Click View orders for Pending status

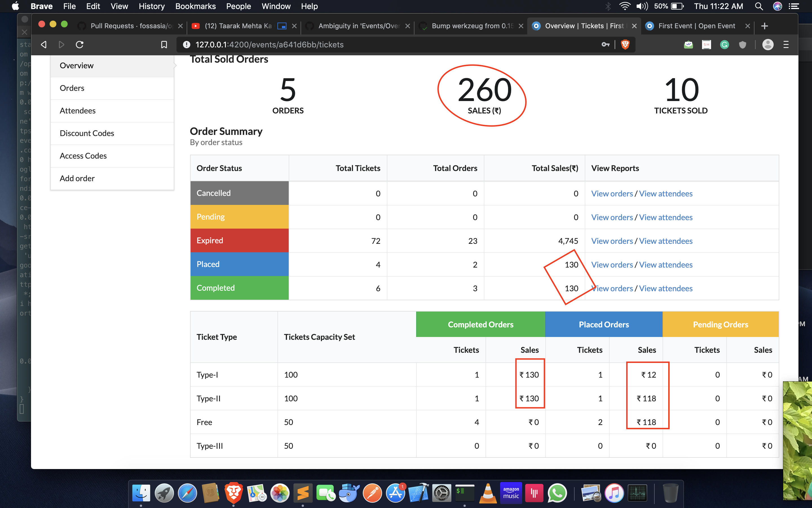[612, 217]
